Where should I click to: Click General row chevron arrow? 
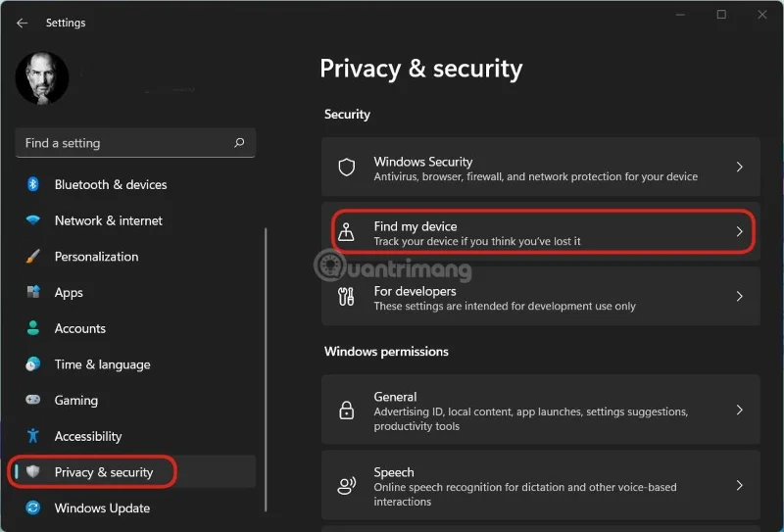(740, 410)
